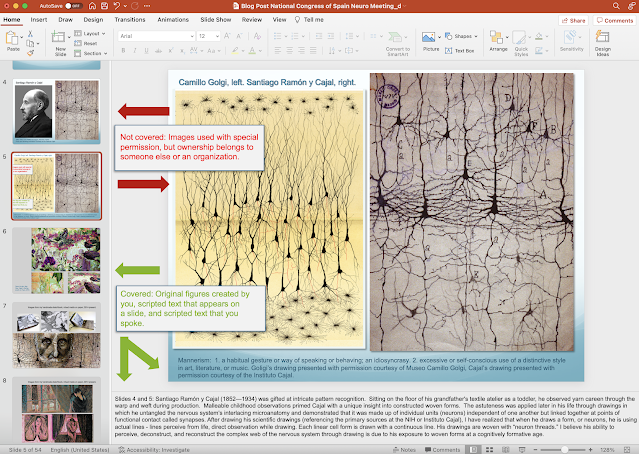Save the presentation with the disk icon
Image resolution: width=639 pixels, height=454 pixels.
pyautogui.click(x=104, y=6)
